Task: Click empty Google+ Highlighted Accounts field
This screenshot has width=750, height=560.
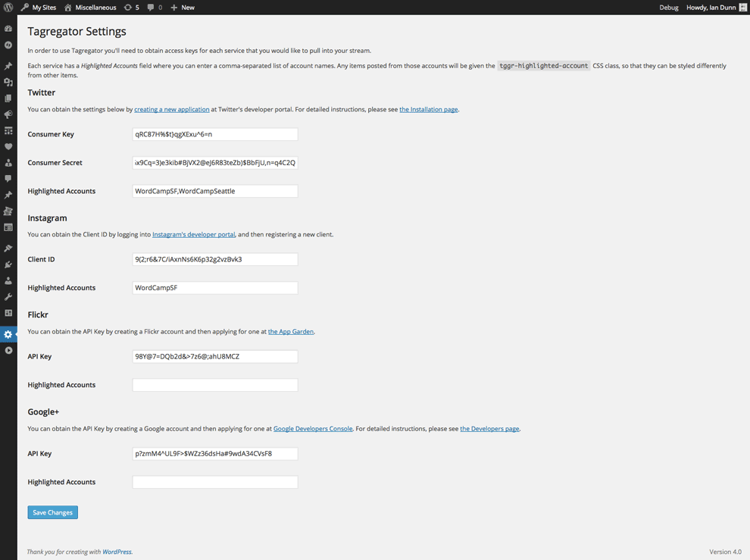Action: 215,482
